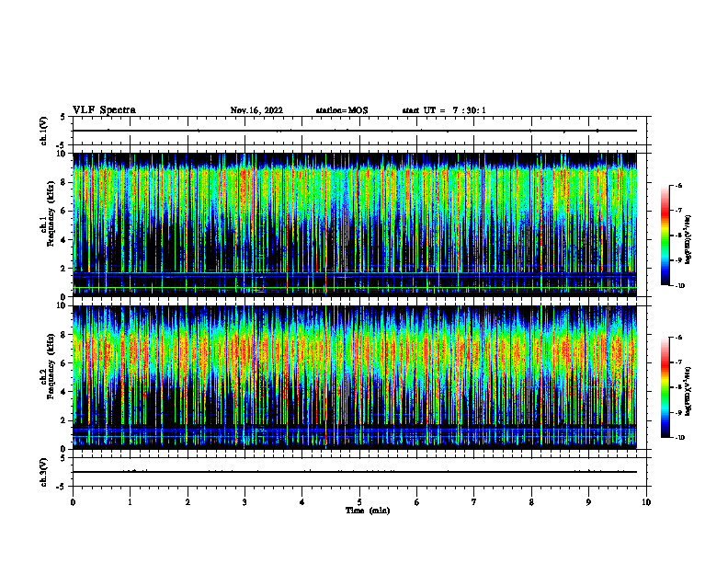Image resolution: width=728 pixels, height=563 pixels.
Task: Click the ch.1 frequency tick label "8"
Action: click(64, 182)
